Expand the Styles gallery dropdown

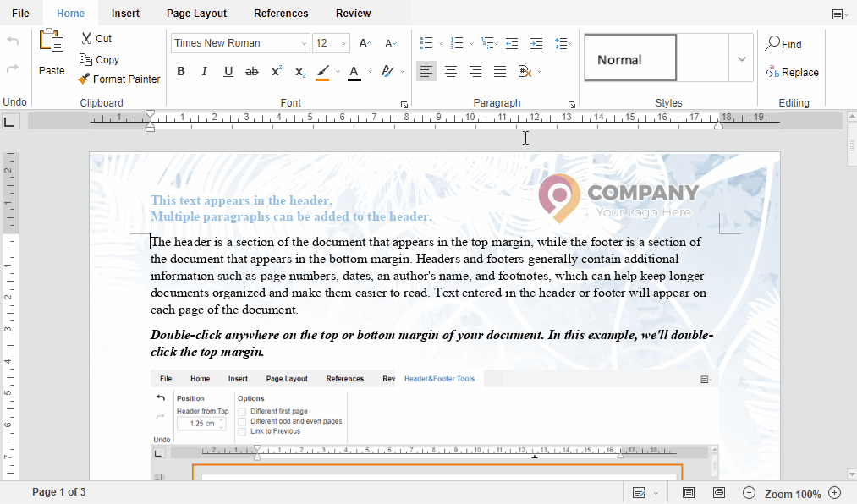741,58
